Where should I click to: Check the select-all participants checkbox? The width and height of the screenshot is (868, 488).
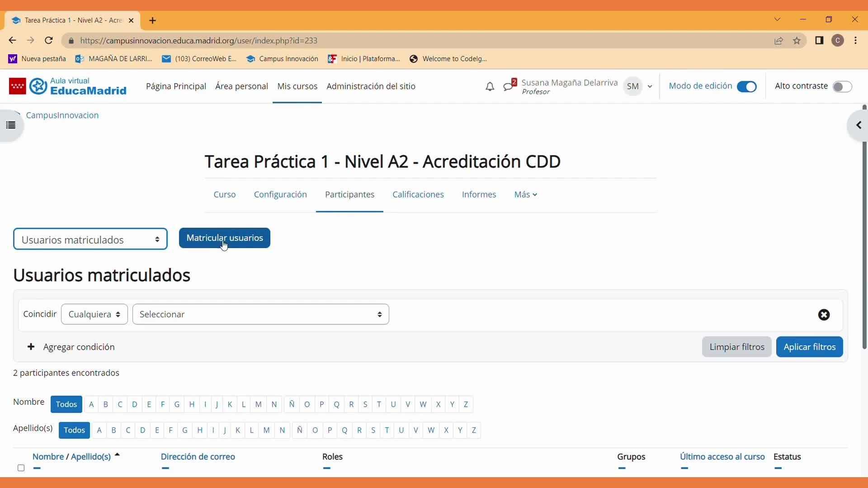pos(21,468)
